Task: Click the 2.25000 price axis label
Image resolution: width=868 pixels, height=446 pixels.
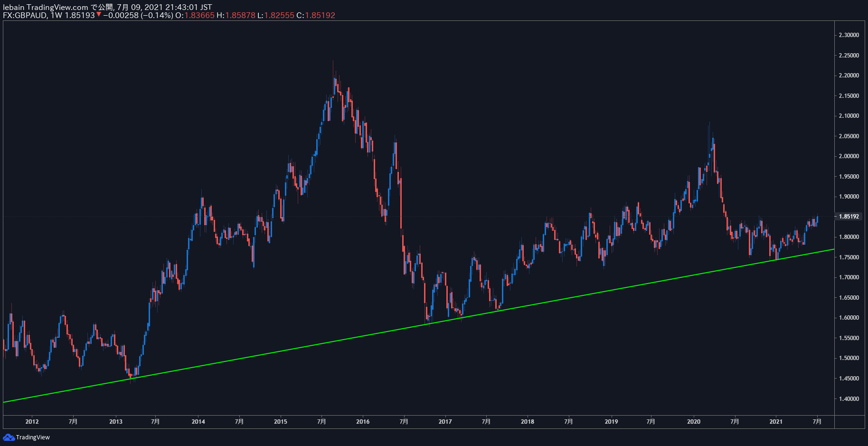Action: click(849, 56)
